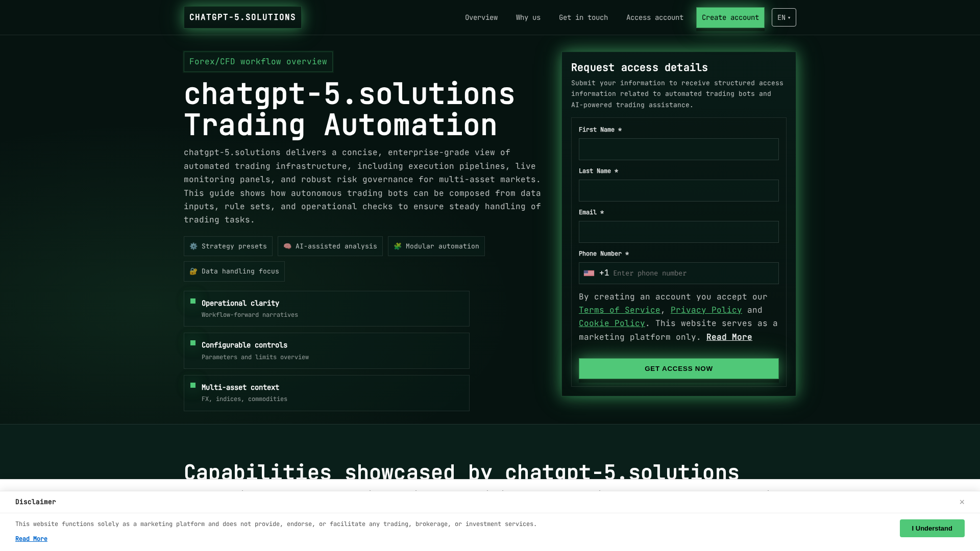The image size is (980, 551).
Task: Click 'Parameters and limits overview' text
Action: 255,357
